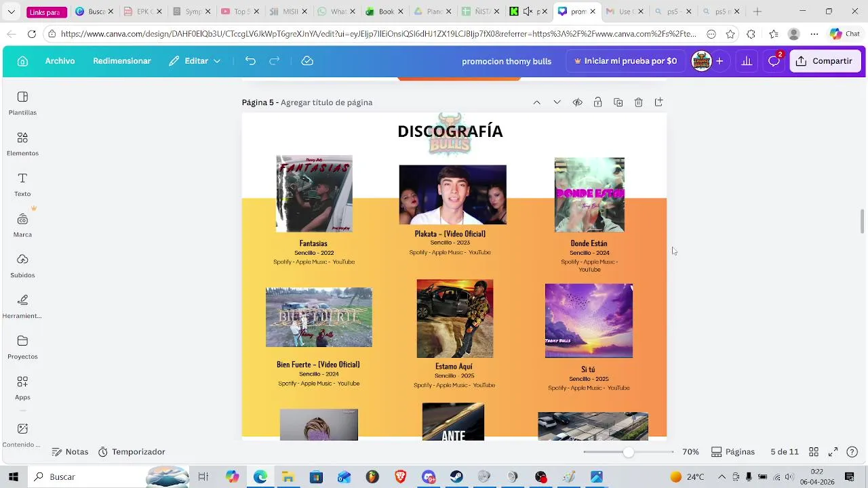Image resolution: width=868 pixels, height=488 pixels.
Task: Open grid view of pages
Action: (x=814, y=452)
